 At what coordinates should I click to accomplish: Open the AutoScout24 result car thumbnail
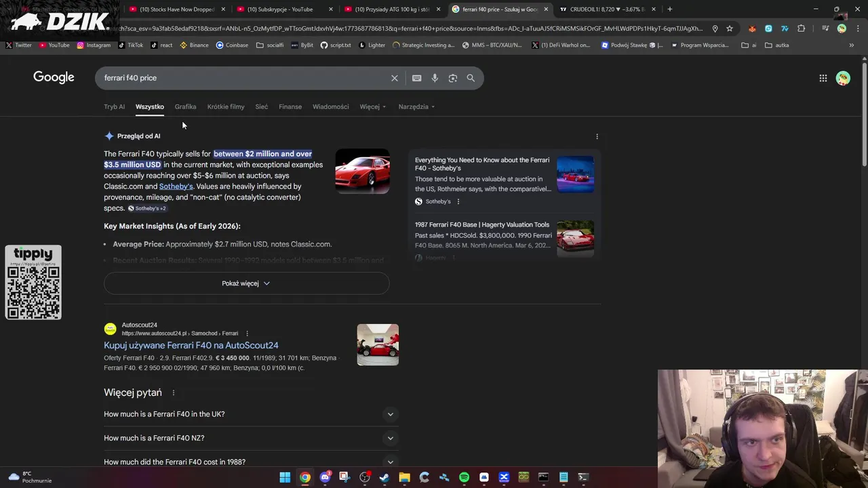(x=378, y=344)
